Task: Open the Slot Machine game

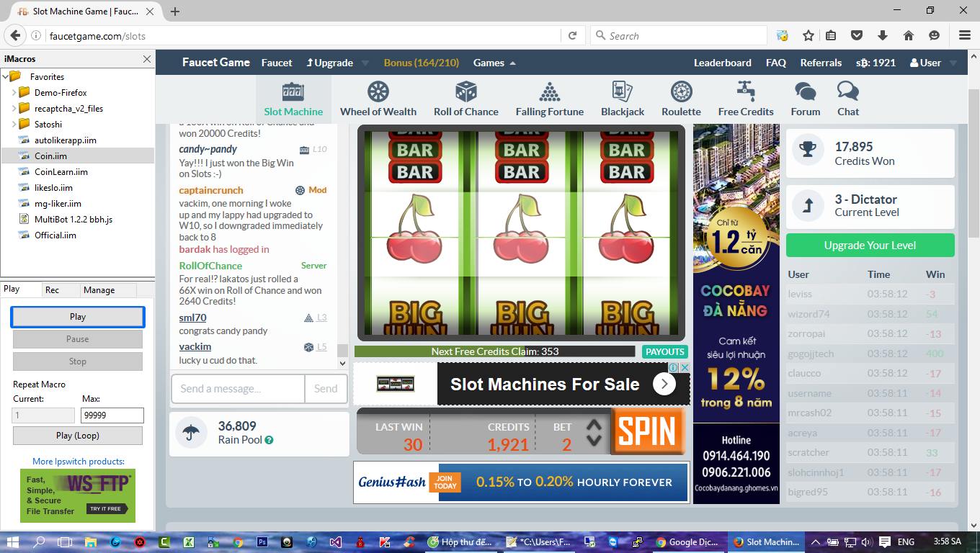Action: 293,99
